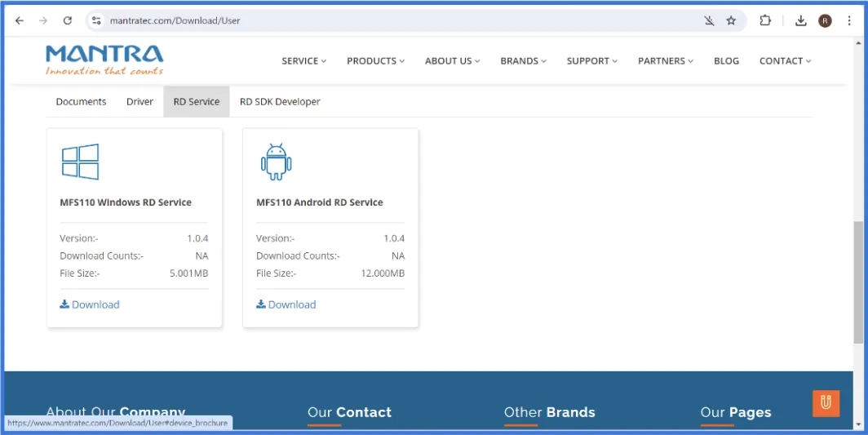This screenshot has width=868, height=435.
Task: Click the 5.001MB file size value
Action: (x=188, y=273)
